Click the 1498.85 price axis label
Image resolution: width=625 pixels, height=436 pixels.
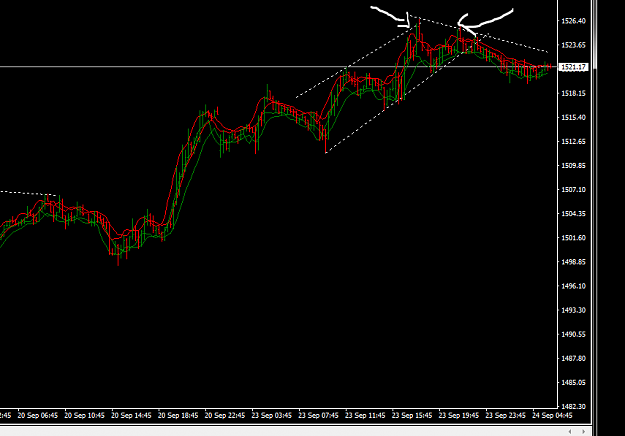coord(574,262)
